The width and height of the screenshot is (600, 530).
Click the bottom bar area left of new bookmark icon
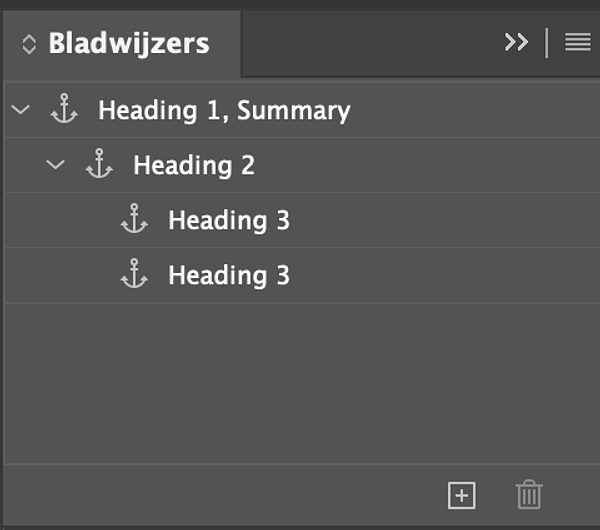click(220, 494)
